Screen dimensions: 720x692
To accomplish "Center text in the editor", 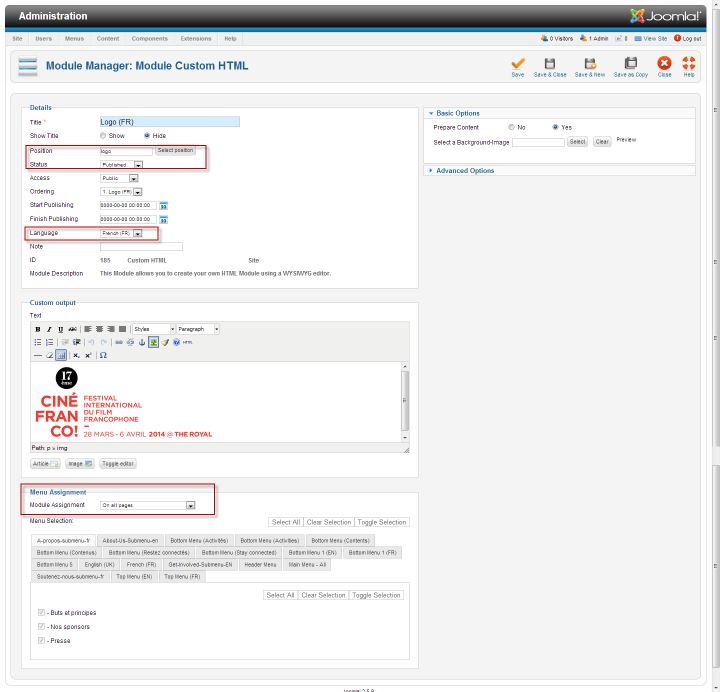I will [x=99, y=329].
